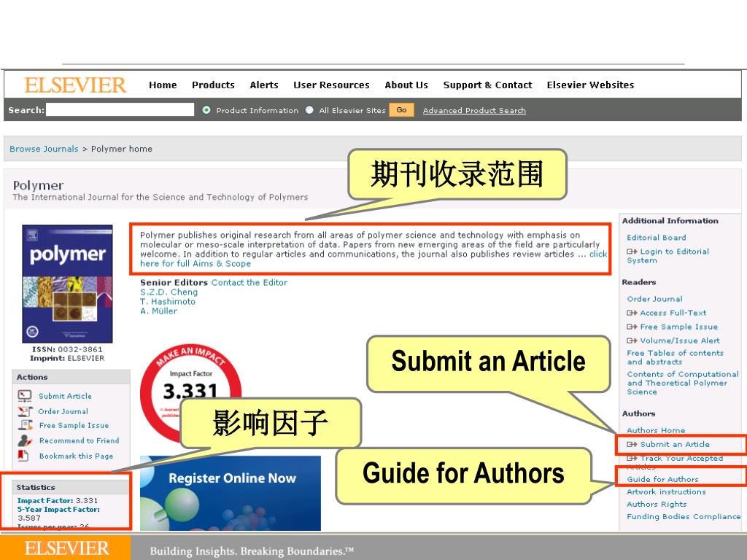Click the Recommend to Friend icon
This screenshot has height=560, width=747.
25,440
